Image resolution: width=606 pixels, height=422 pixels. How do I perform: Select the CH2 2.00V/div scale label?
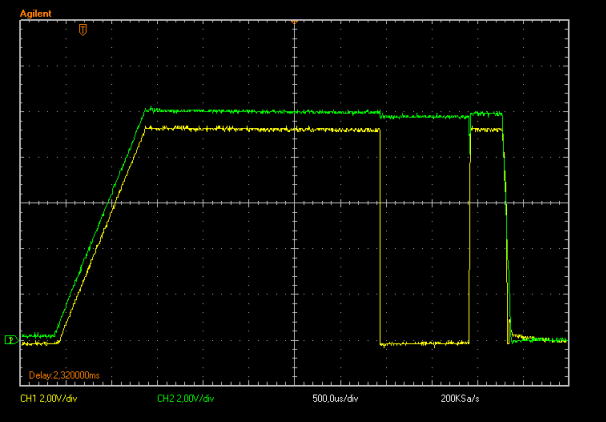coord(185,398)
